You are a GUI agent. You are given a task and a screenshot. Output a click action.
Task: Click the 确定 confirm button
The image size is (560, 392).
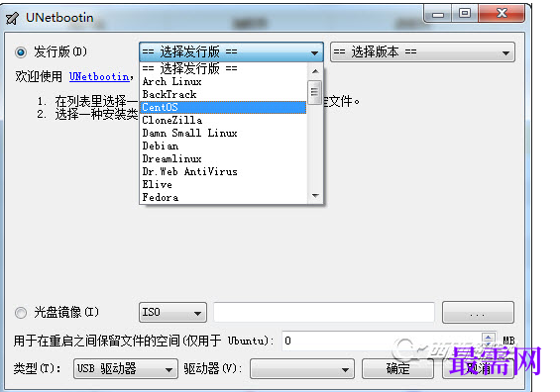click(x=397, y=368)
